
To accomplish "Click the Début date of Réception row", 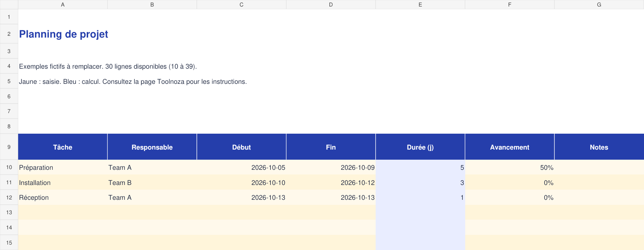I will (242, 198).
